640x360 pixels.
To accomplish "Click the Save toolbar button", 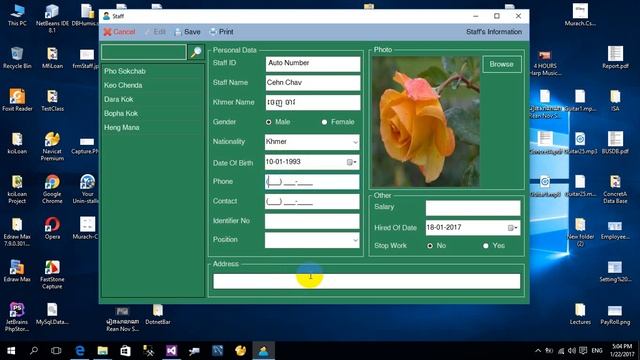I will [187, 32].
